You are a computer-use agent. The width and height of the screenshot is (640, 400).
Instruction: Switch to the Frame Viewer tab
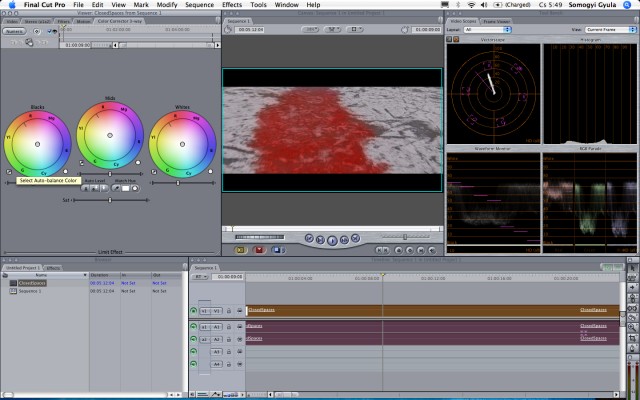point(497,20)
